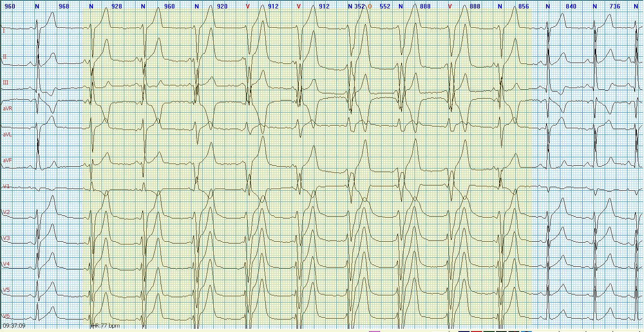Click the V beat label between the 912 intervals

299,6
